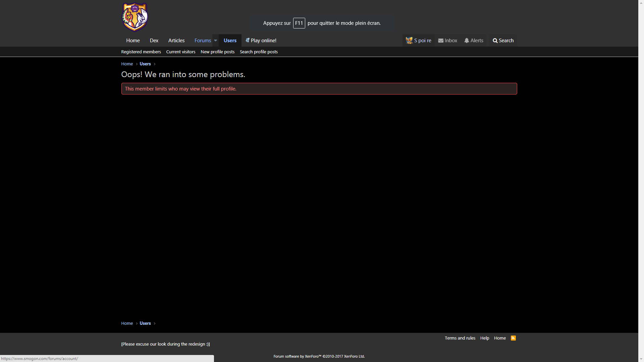Screen dimensions: 644x362
Task: Click the S poi re avatar
Action: [409, 41]
